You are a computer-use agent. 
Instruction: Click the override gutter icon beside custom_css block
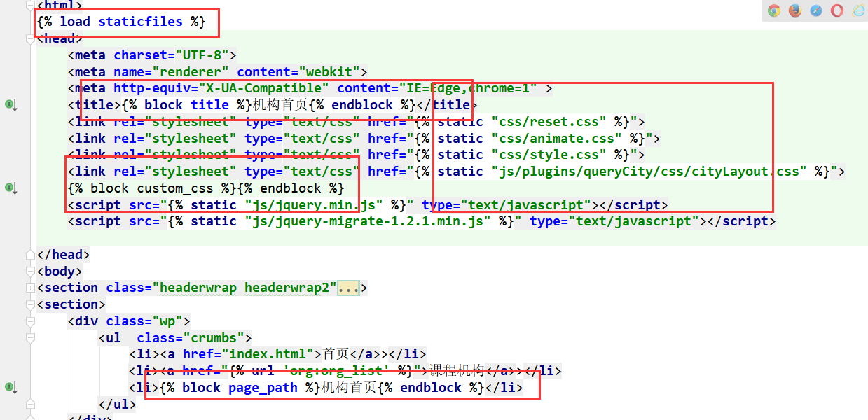pos(11,188)
